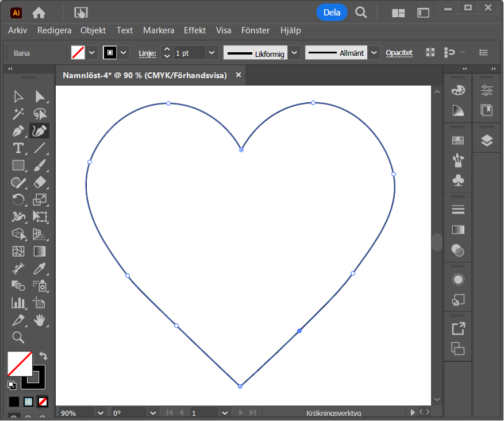Select the Direct Selection arrow tool
The width and height of the screenshot is (504, 421).
40,96
